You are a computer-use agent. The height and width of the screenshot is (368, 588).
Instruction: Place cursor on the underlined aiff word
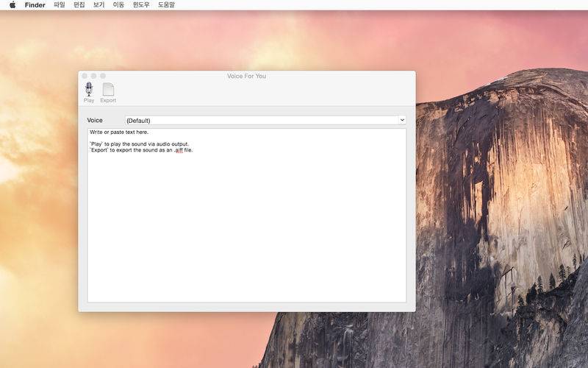(179, 150)
